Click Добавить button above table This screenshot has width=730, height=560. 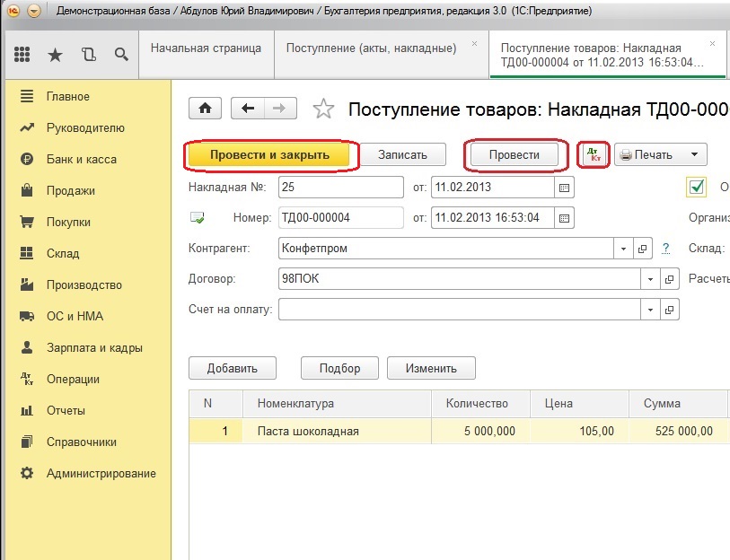(x=233, y=368)
